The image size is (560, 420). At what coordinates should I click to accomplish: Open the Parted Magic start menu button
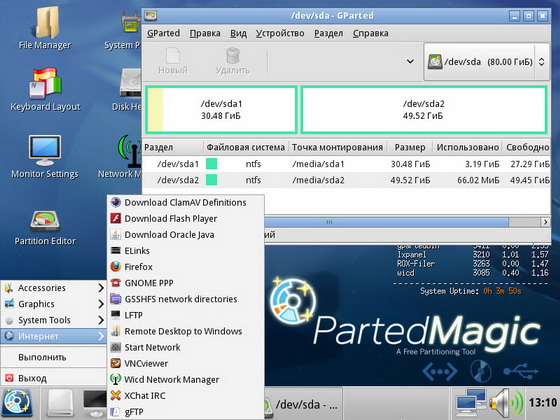pyautogui.click(x=17, y=404)
